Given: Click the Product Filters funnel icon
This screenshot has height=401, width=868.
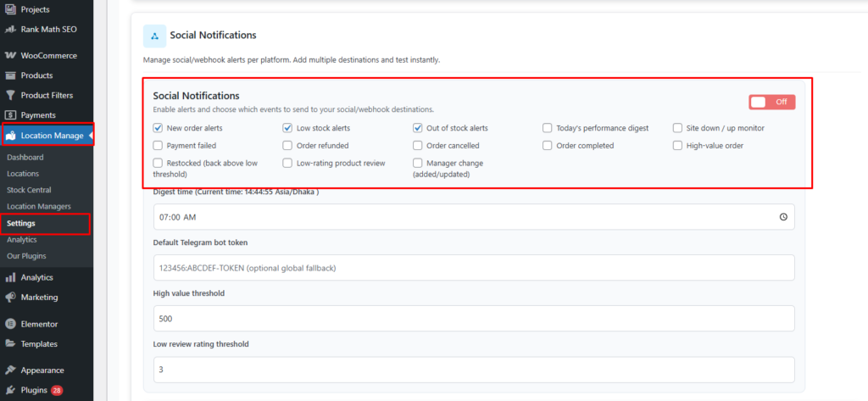Looking at the screenshot, I should coord(11,95).
